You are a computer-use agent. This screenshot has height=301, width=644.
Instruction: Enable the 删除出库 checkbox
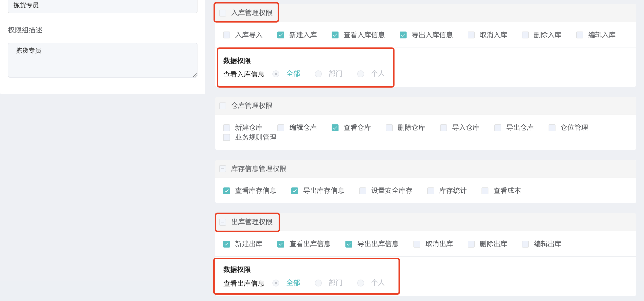(x=471, y=244)
